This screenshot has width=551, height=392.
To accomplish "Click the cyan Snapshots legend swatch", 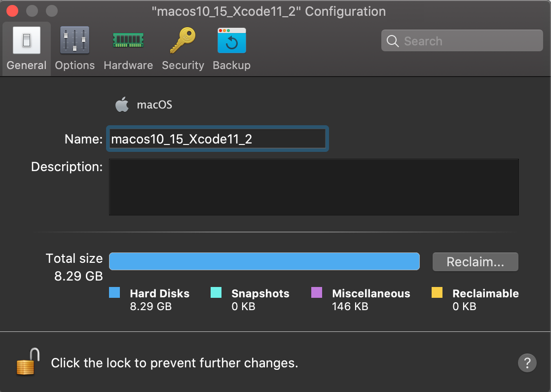I will coord(216,293).
